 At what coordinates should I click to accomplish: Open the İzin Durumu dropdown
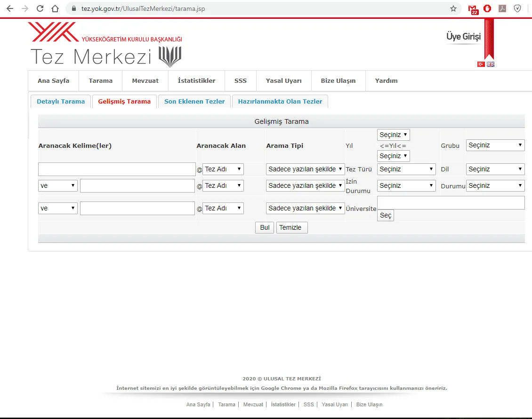click(406, 185)
